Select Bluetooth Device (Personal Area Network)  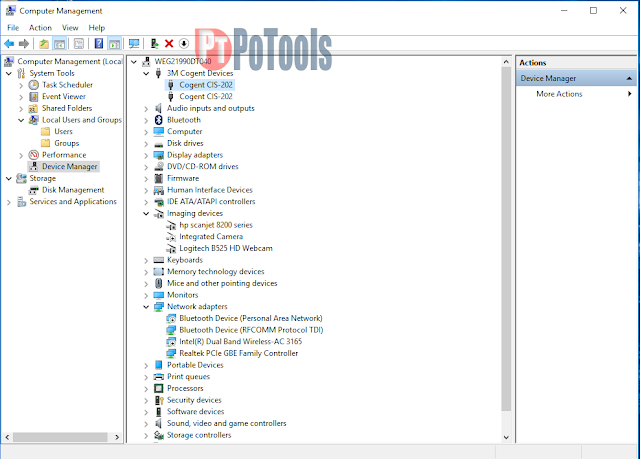(x=251, y=318)
